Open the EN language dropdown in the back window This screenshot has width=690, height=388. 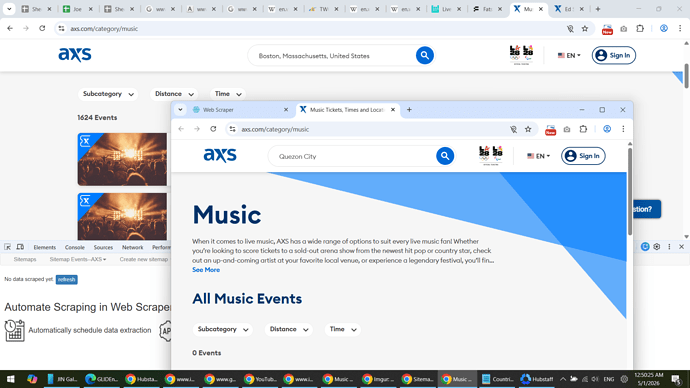click(569, 55)
